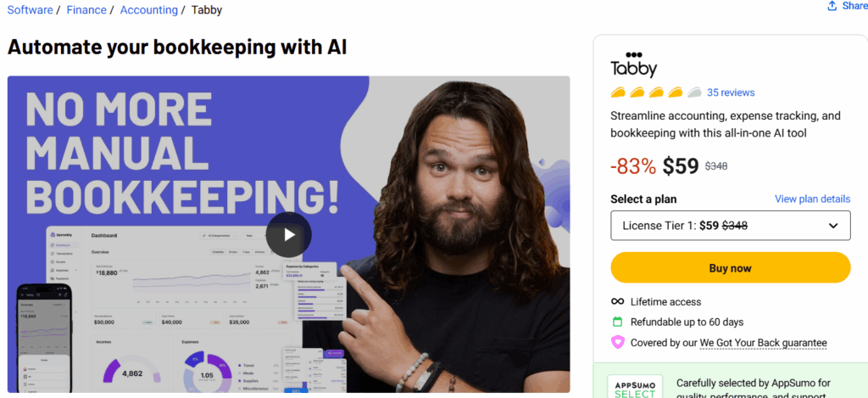Click the AppSumo Select badge
This screenshot has width=868, height=398.
635,386
